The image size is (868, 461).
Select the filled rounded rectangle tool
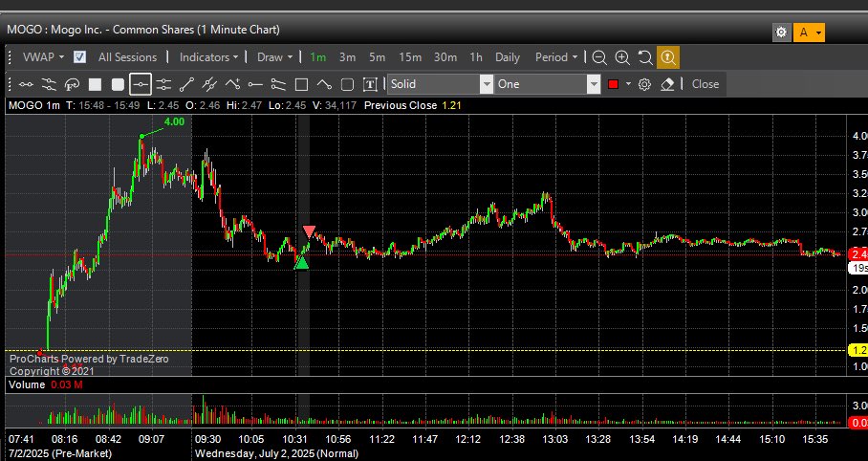118,84
